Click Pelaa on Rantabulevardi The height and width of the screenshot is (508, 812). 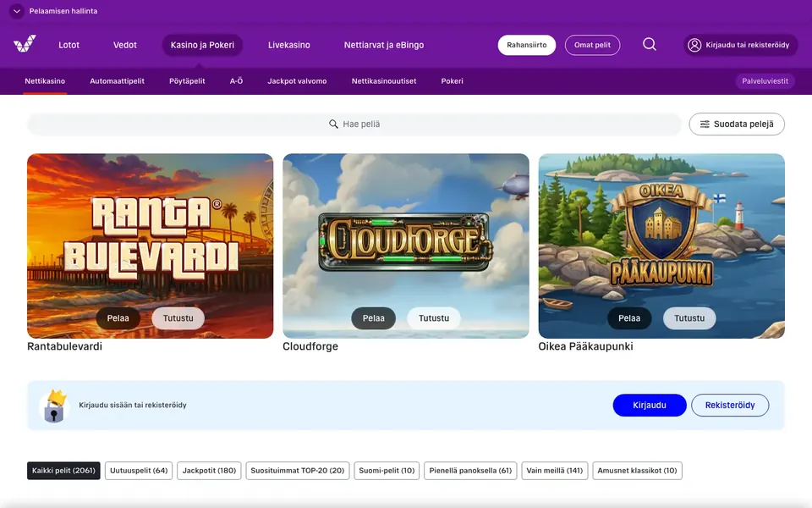pos(118,318)
